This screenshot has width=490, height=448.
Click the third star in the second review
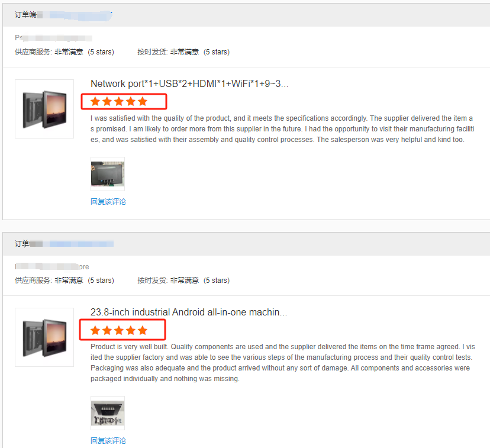pos(119,330)
